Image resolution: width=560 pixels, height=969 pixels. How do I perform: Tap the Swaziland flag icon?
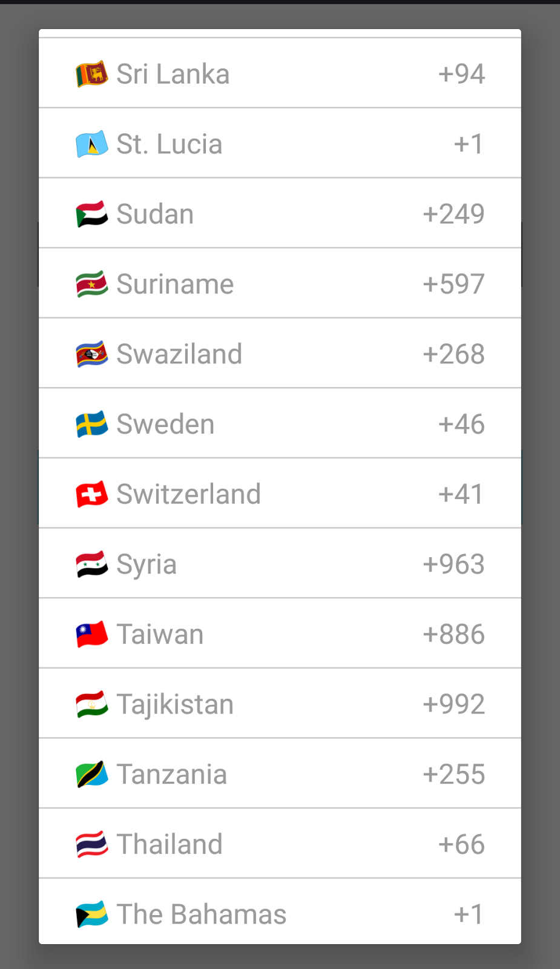point(92,354)
